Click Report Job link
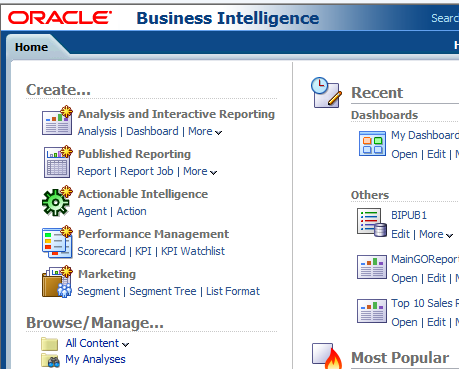The width and height of the screenshot is (459, 369). (147, 171)
